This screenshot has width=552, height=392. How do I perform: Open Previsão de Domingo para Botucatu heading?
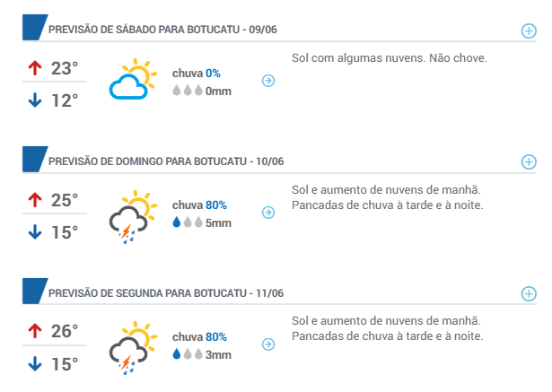point(166,161)
